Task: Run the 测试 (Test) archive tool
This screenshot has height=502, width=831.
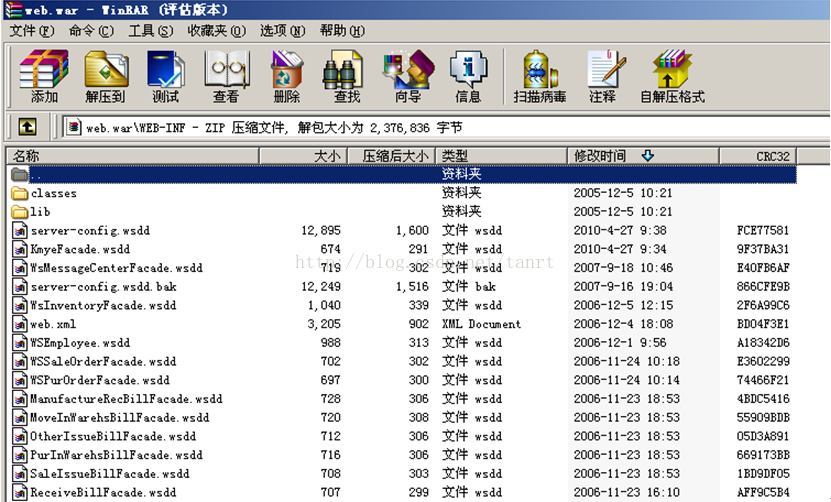Action: (x=166, y=76)
